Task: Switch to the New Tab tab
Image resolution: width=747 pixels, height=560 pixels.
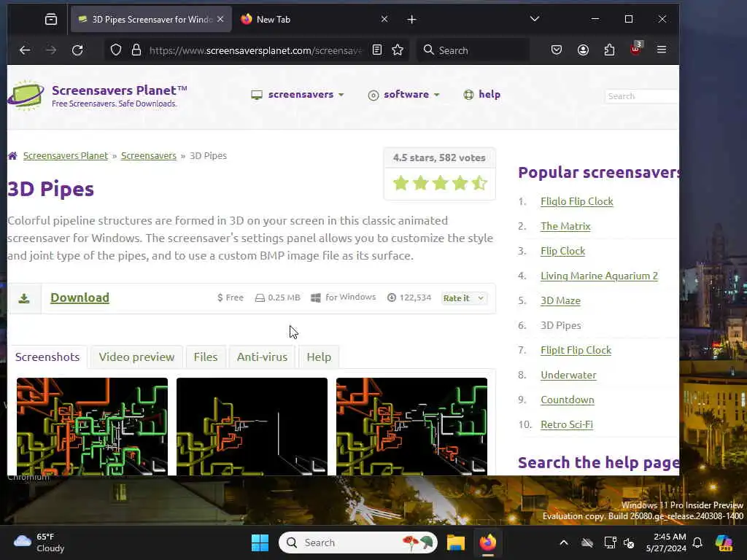Action: tap(314, 20)
